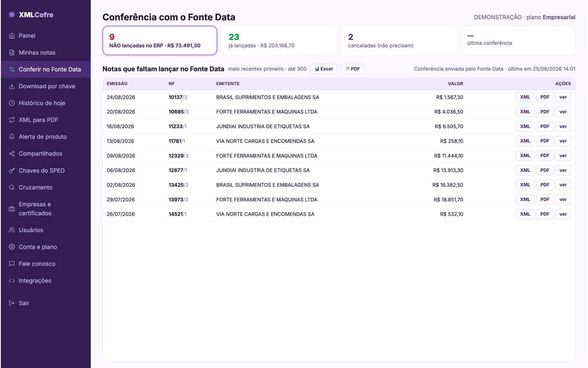Click value R$ 18.851,70

point(449,199)
